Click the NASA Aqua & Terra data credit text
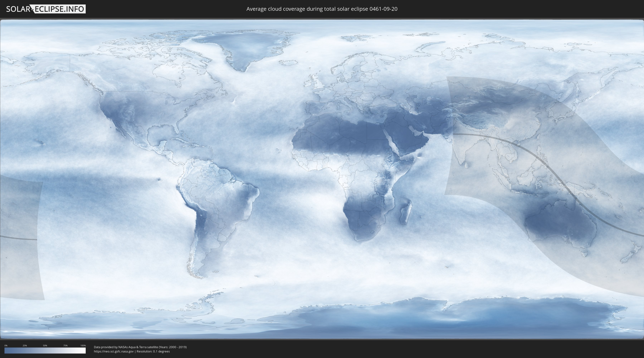 tap(140, 347)
